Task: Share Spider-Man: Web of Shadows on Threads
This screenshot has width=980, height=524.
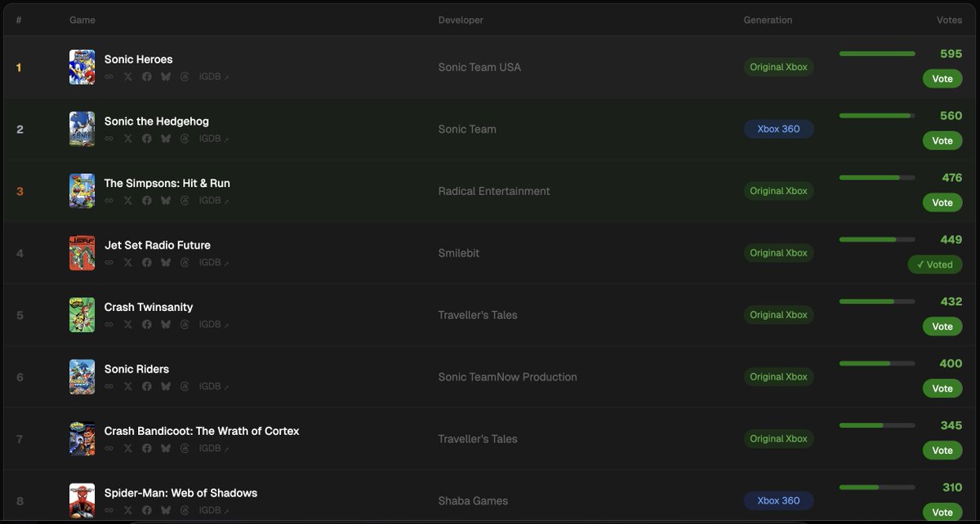Action: [x=185, y=511]
